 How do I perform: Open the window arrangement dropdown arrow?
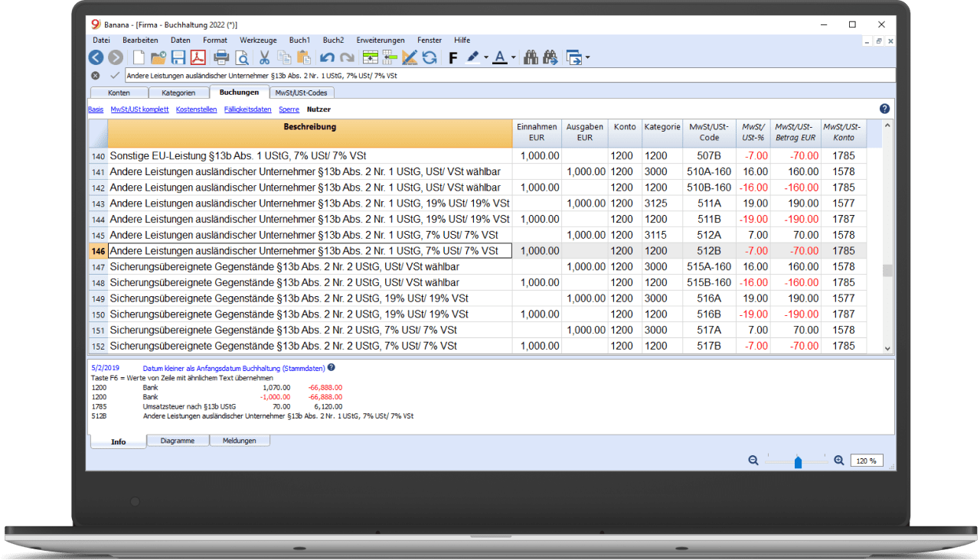[587, 58]
